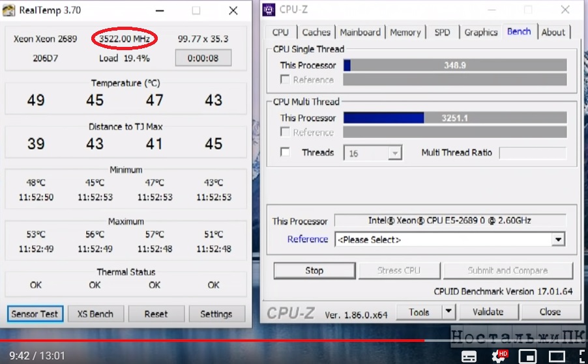Click the 206D7 CPUID text
Image resolution: width=588 pixels, height=364 pixels.
coord(46,58)
